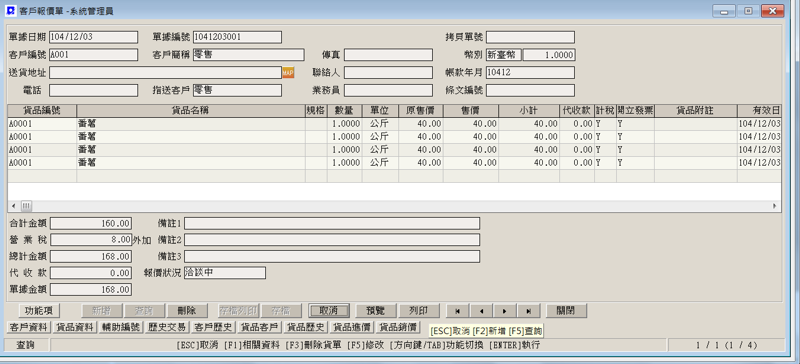800x364 pixels.
Task: Click the record counter 1 / 1 (1 / 4)
Action: click(x=727, y=345)
